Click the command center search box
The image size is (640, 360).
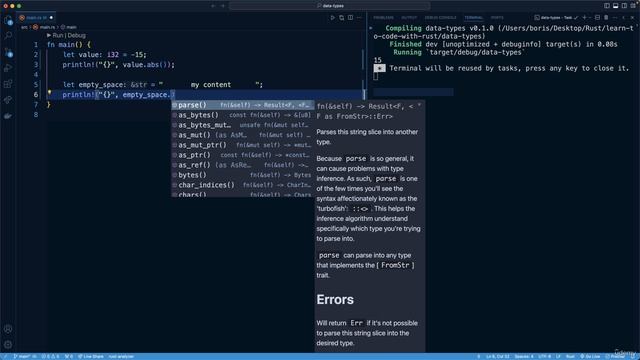click(329, 6)
